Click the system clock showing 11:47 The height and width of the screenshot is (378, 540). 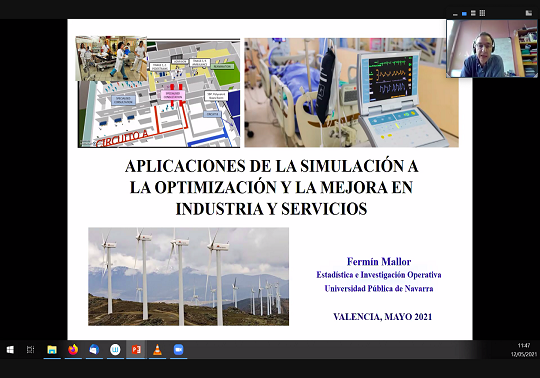pyautogui.click(x=524, y=346)
